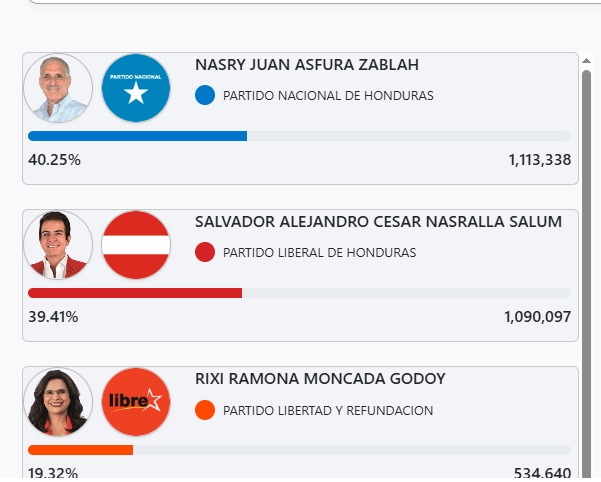Select Salvador Alejandro Cesar Nasralla Salum name
The height and width of the screenshot is (482, 601).
pyautogui.click(x=378, y=222)
